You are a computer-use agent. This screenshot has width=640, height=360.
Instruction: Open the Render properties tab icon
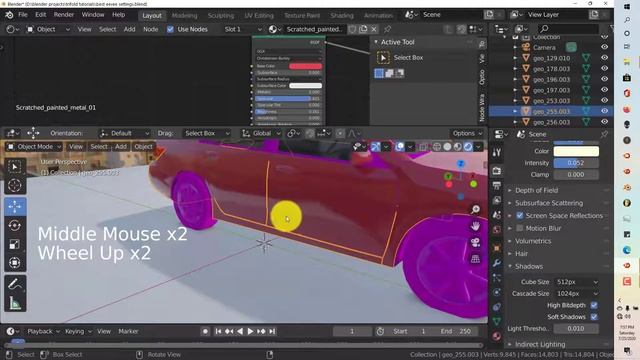pos(496,171)
